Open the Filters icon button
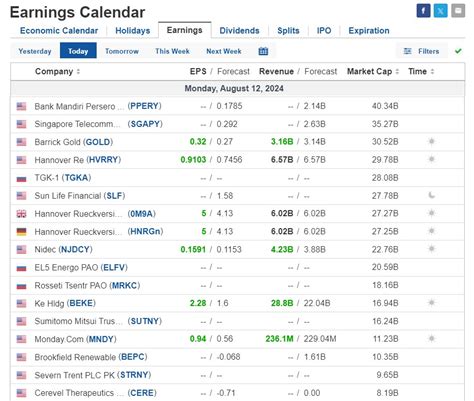474x401 pixels. (x=422, y=51)
